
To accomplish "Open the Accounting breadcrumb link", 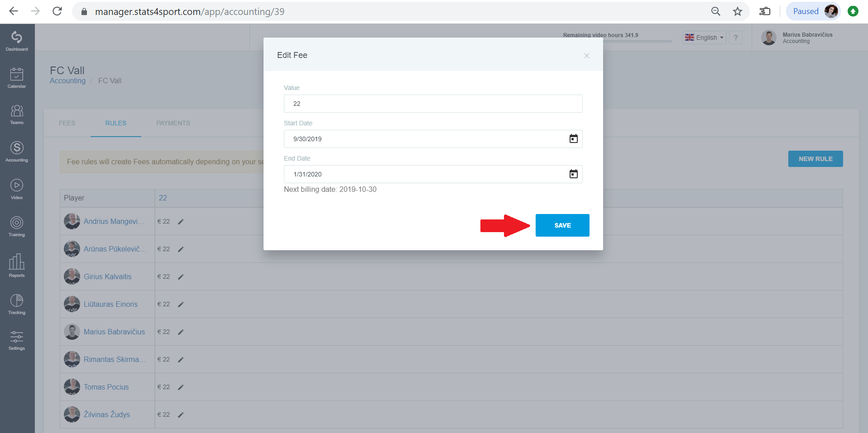I will click(x=67, y=81).
